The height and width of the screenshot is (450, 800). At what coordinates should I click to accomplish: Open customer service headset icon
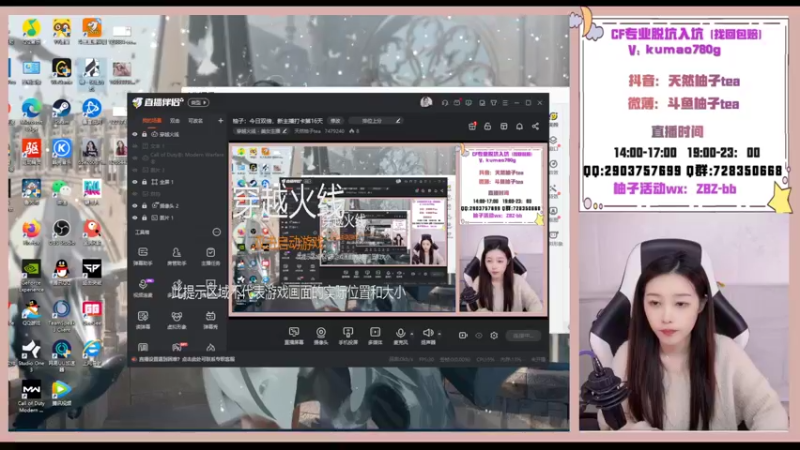pos(445,103)
